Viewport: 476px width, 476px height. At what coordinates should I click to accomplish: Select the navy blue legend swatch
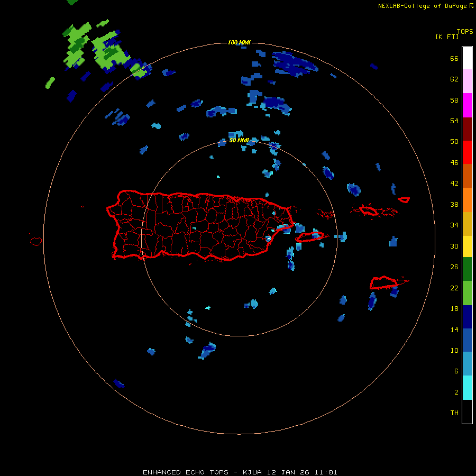[x=467, y=317]
